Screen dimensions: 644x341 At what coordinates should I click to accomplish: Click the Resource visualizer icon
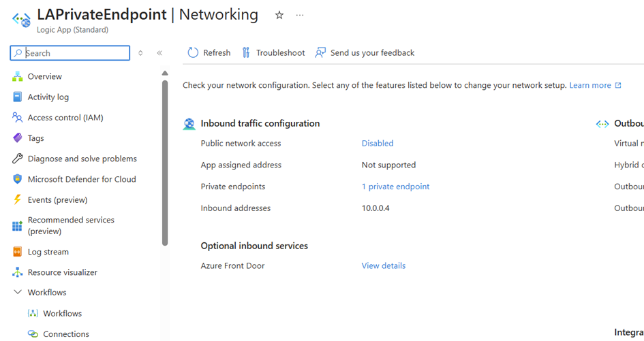(17, 272)
